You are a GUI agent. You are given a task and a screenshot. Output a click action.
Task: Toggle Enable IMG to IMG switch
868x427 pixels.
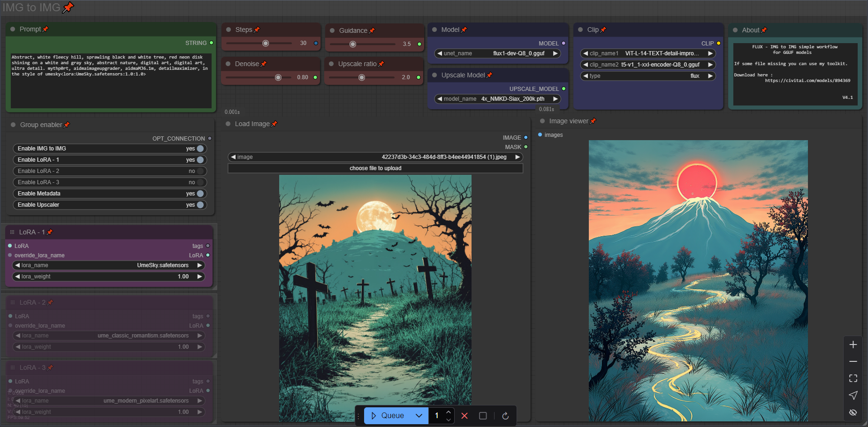200,149
